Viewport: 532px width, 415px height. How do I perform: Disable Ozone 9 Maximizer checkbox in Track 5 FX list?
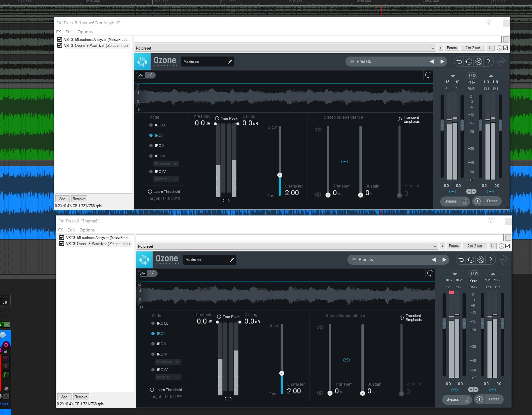pos(60,45)
